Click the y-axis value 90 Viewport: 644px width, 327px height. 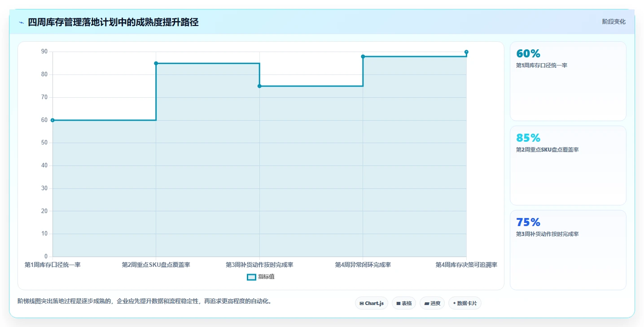click(44, 52)
